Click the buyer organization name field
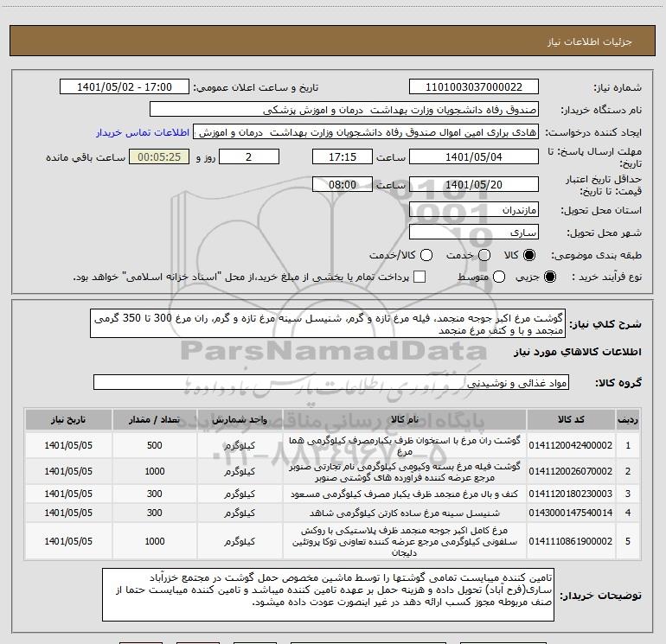Viewport: 666px width, 644px height. 344,110
